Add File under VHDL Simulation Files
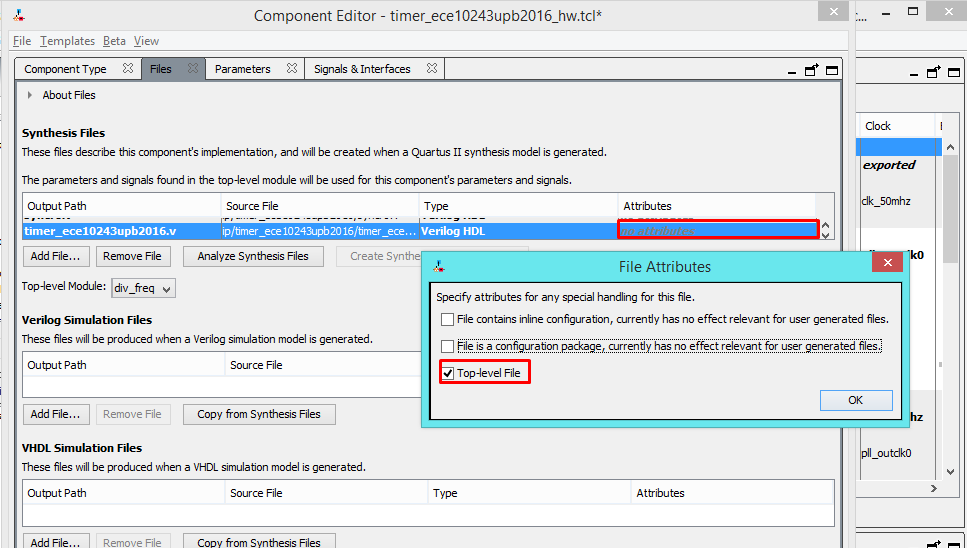The image size is (967, 548). 56,542
